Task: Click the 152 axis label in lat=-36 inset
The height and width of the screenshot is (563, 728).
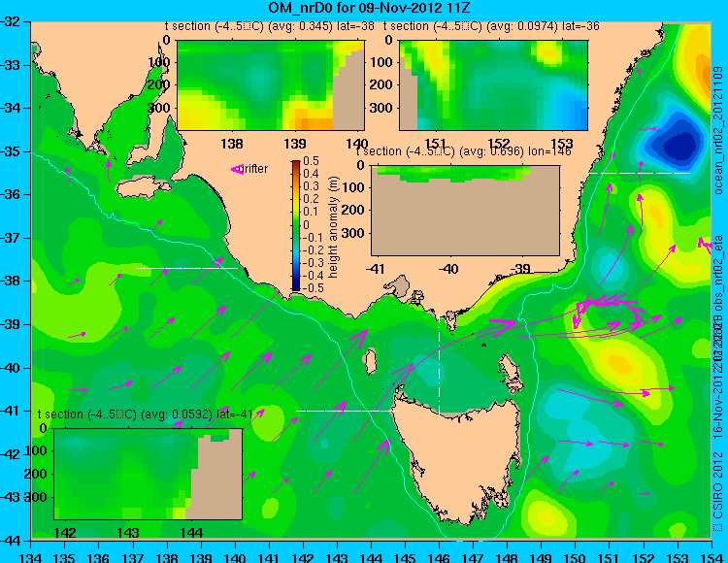Action: (499, 144)
